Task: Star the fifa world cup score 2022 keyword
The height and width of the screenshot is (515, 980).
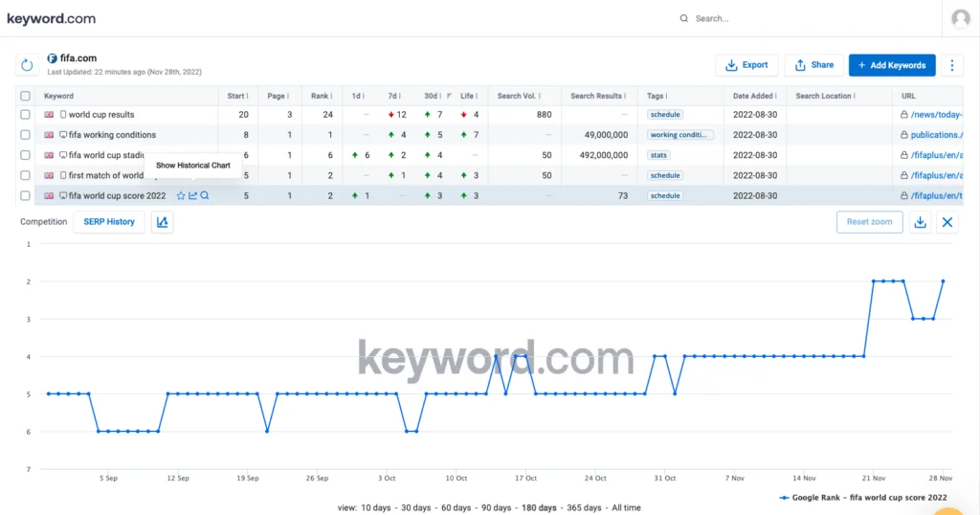Action: [181, 195]
